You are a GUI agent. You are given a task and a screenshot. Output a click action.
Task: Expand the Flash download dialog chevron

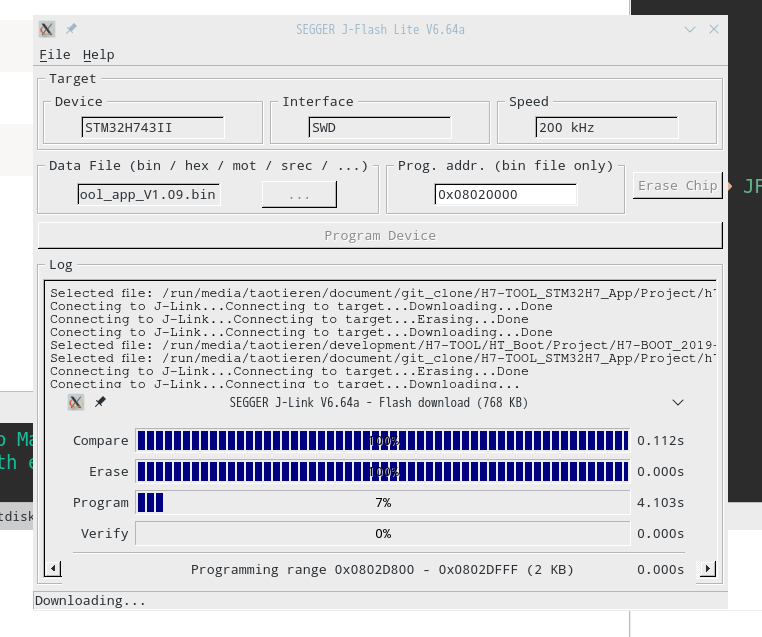click(677, 402)
